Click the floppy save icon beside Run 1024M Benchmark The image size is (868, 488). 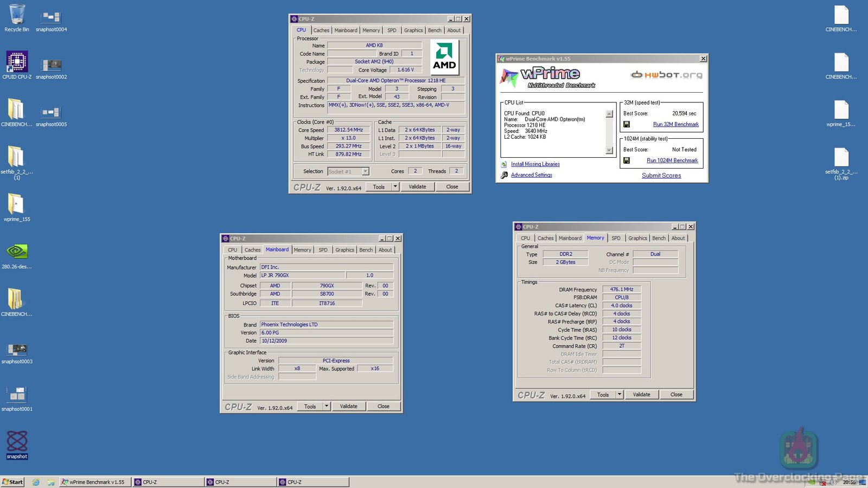(627, 160)
